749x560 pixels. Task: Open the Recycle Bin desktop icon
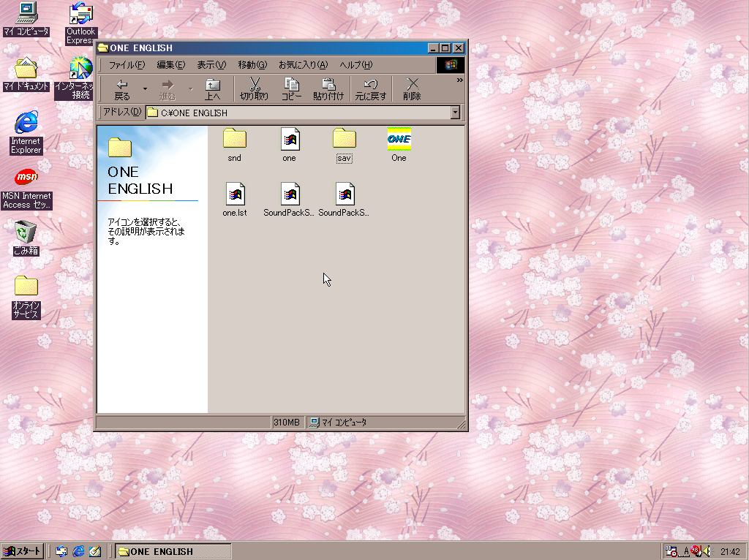tap(26, 233)
